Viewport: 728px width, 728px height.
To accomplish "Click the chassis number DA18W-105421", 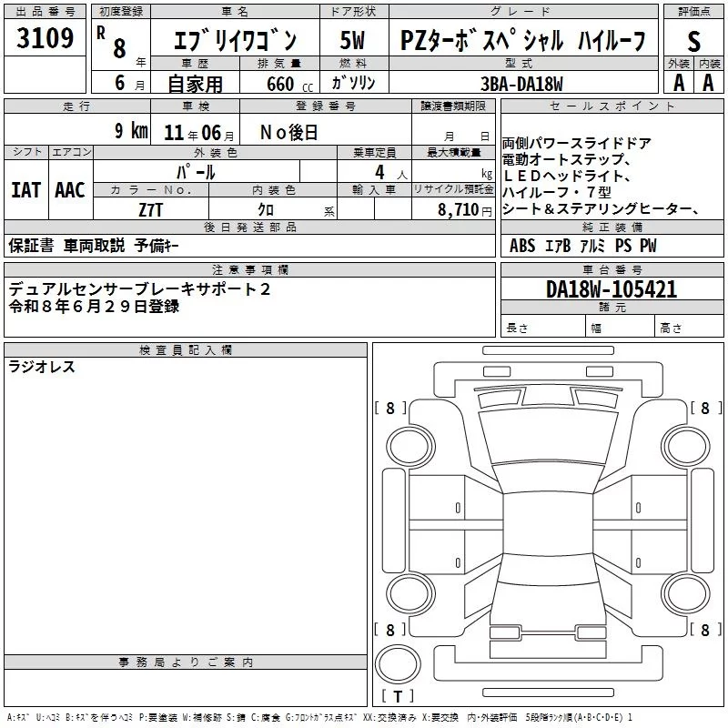I will [612, 289].
